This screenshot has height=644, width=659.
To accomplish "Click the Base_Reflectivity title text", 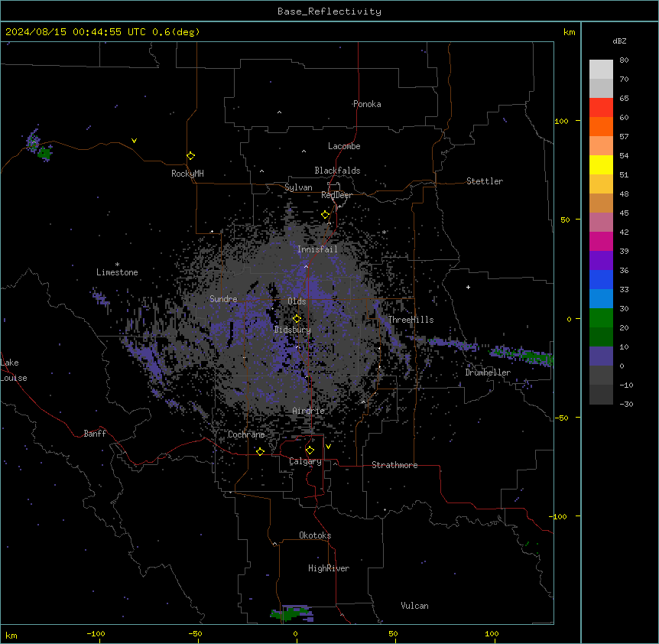I will coord(329,11).
